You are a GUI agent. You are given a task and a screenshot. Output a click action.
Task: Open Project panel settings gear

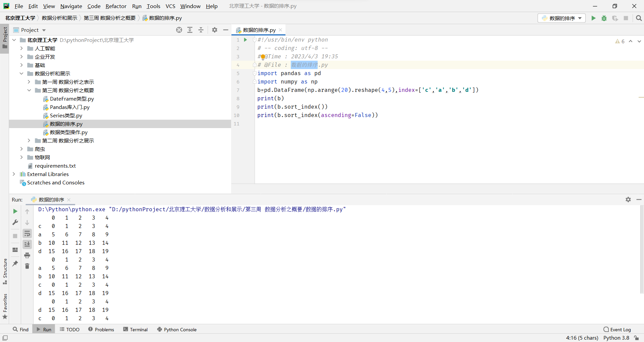pyautogui.click(x=215, y=30)
